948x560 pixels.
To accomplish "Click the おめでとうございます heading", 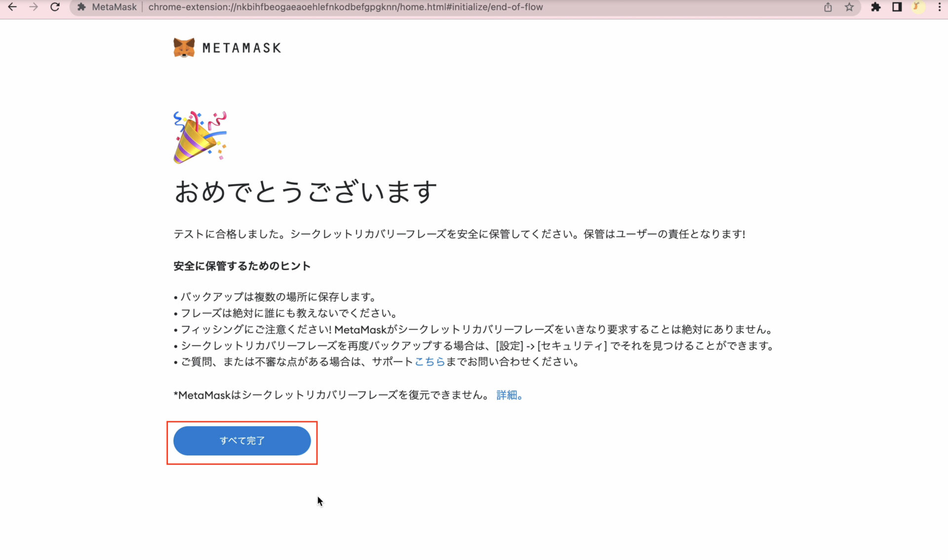I will tap(306, 192).
